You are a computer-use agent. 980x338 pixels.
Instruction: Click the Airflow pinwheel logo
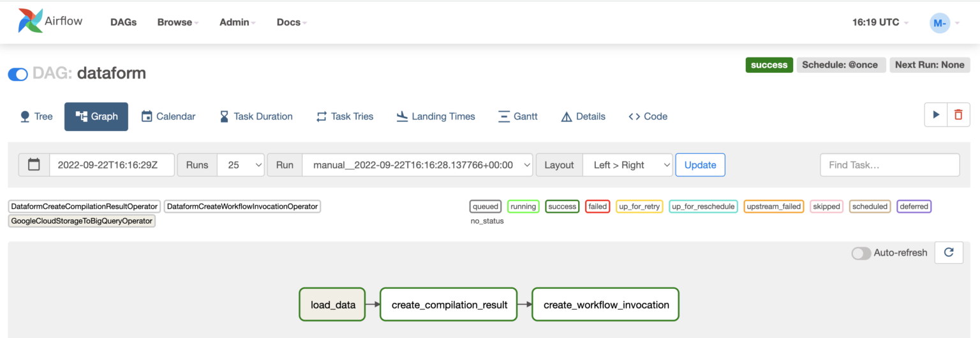coord(31,21)
